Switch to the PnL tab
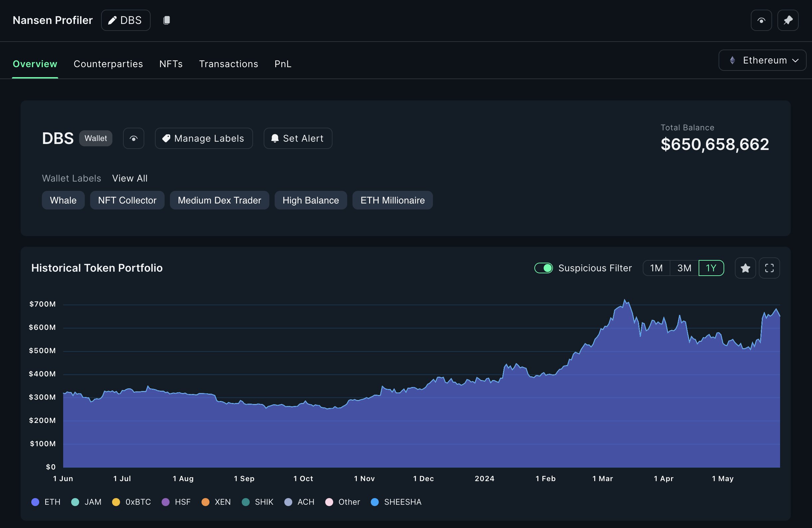This screenshot has width=812, height=528. click(x=283, y=64)
